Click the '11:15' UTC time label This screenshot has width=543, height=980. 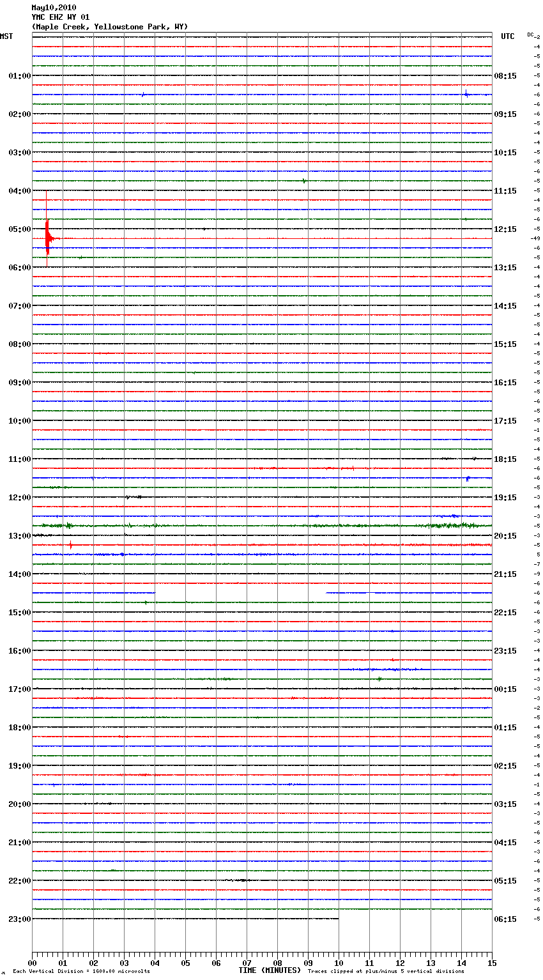tap(505, 191)
